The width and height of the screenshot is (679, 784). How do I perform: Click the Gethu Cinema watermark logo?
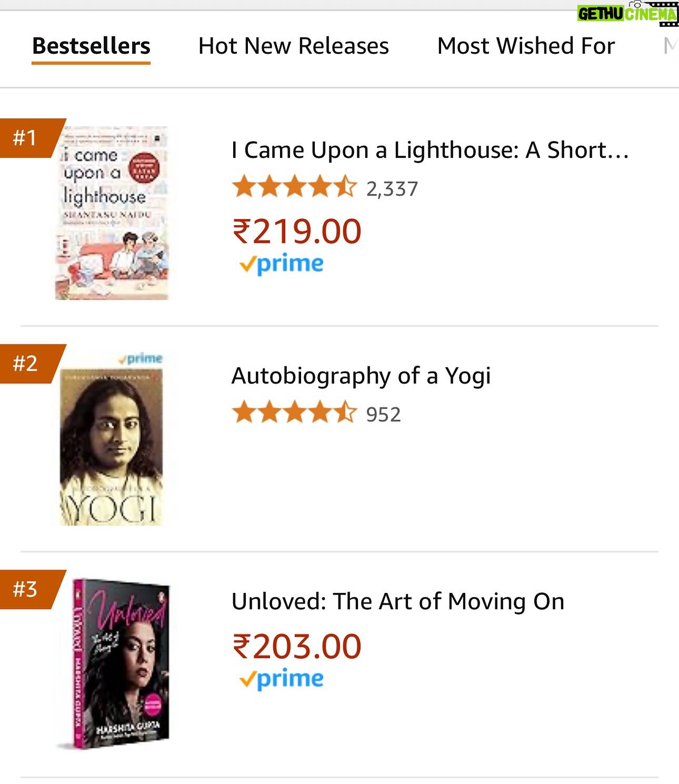pos(627,13)
